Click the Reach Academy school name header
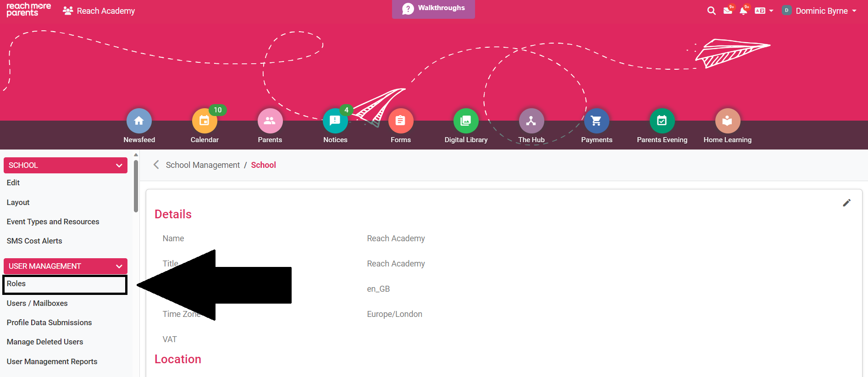This screenshot has height=377, width=868. [x=106, y=11]
